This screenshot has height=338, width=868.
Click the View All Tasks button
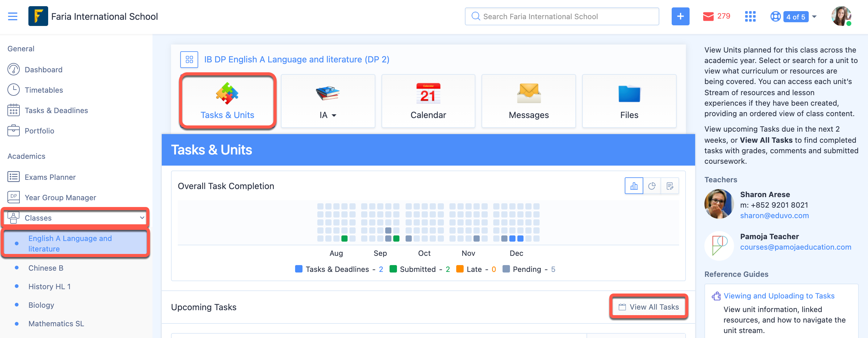[x=649, y=307]
